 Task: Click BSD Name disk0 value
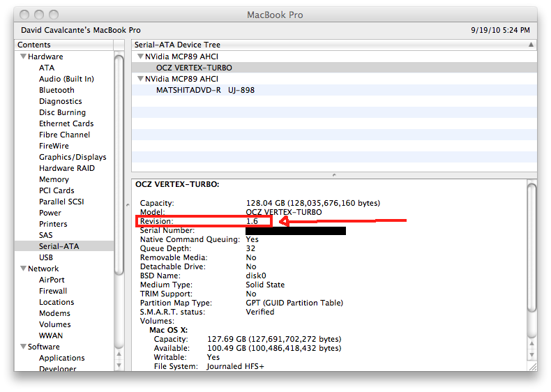256,276
